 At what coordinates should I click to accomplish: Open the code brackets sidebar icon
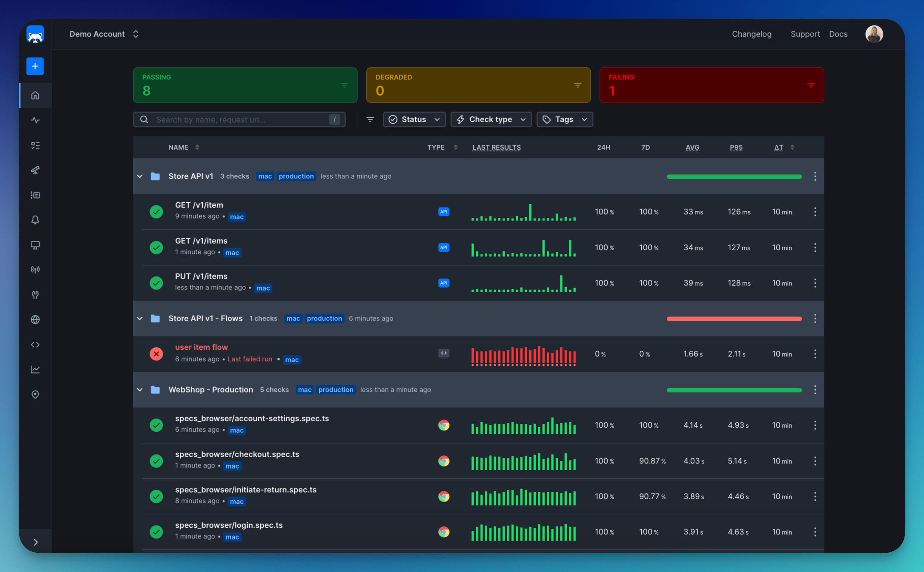tap(35, 345)
